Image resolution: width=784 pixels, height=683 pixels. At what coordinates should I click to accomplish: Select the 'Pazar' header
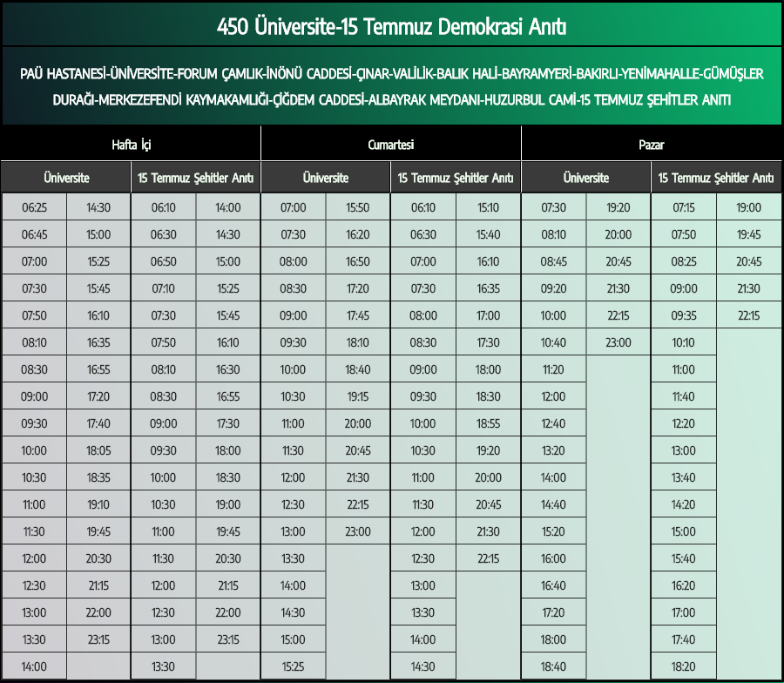tap(651, 145)
